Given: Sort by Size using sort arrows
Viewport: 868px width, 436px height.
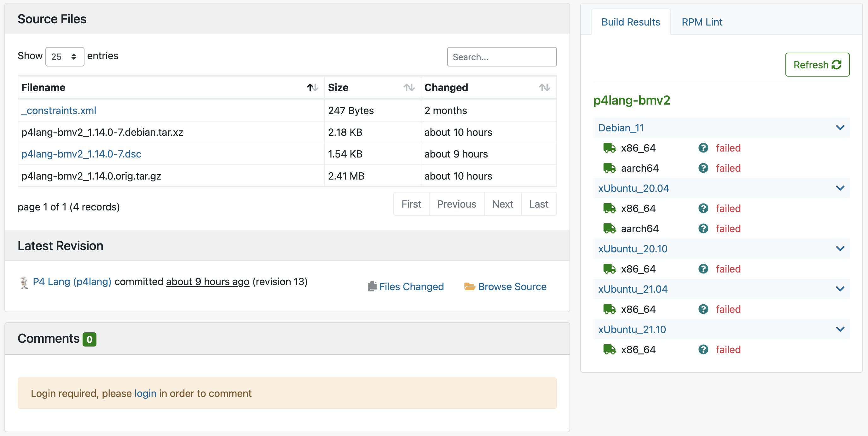Looking at the screenshot, I should pyautogui.click(x=409, y=88).
